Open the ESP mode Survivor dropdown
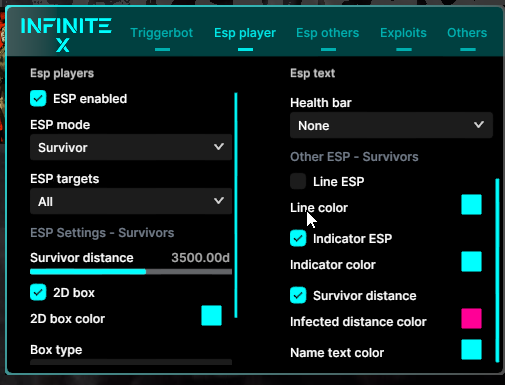The height and width of the screenshot is (385, 505). point(131,147)
